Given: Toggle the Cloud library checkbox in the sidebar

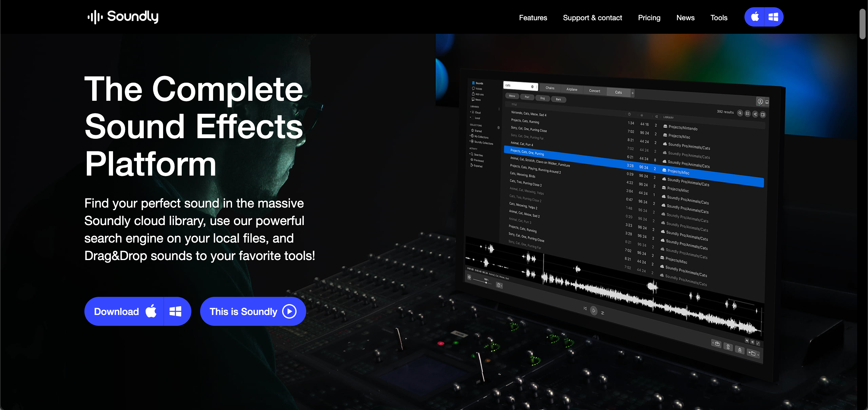Looking at the screenshot, I should coord(473,112).
